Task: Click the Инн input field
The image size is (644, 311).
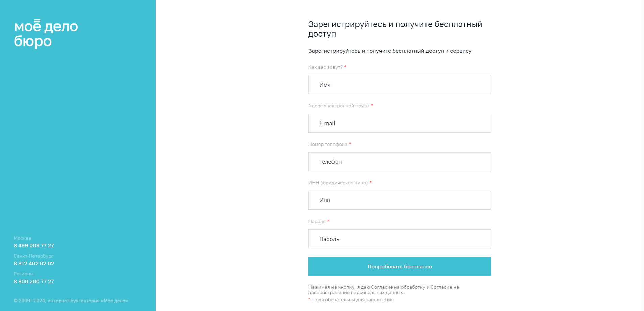Action: click(x=399, y=200)
